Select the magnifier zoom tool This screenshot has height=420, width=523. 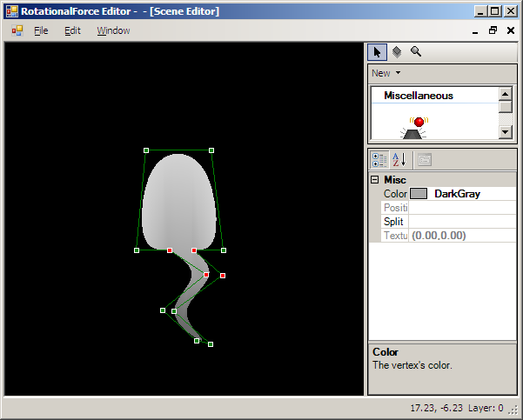(416, 52)
